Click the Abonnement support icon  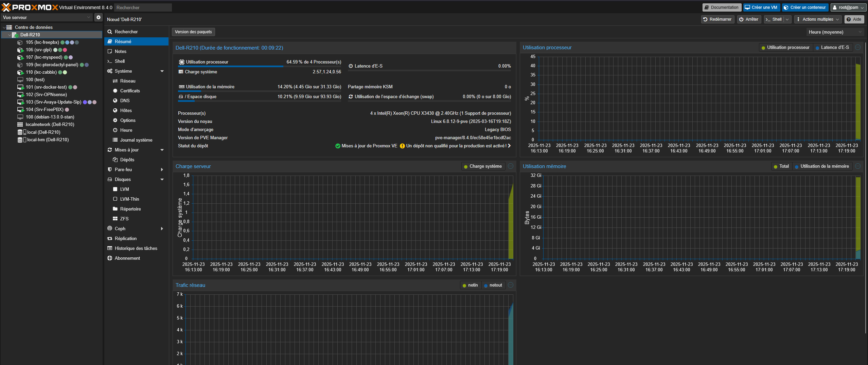point(110,258)
